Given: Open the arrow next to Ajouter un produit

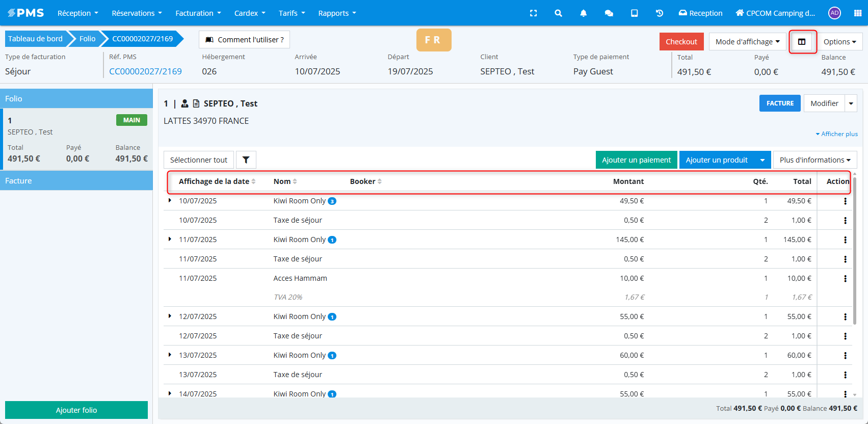Looking at the screenshot, I should [762, 160].
